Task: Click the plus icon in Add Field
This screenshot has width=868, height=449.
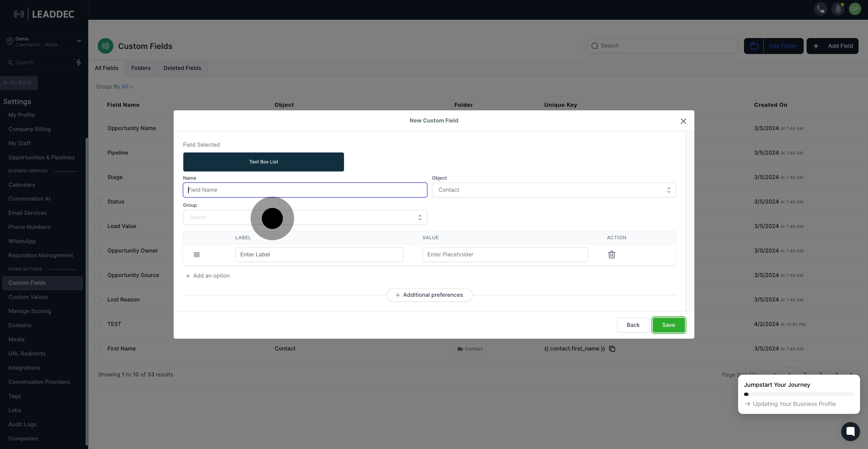Action: (816, 46)
